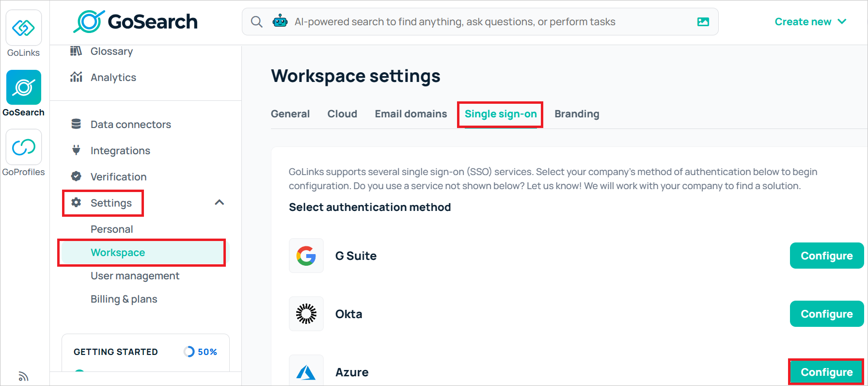Select Workspace settings item
The image size is (868, 386).
point(142,253)
